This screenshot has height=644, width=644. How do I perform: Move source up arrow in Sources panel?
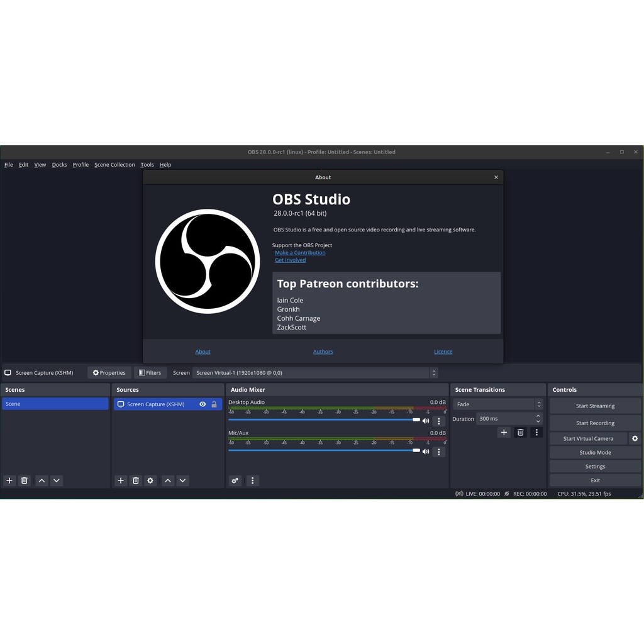point(168,480)
